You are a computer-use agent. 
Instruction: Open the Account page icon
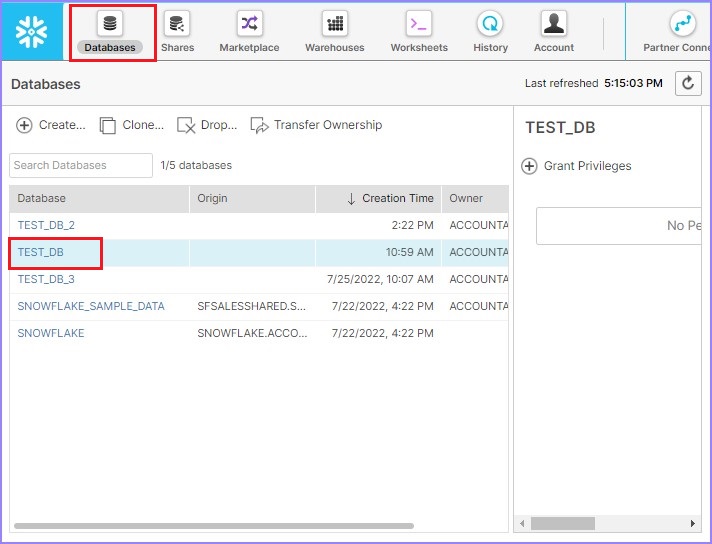coord(554,23)
